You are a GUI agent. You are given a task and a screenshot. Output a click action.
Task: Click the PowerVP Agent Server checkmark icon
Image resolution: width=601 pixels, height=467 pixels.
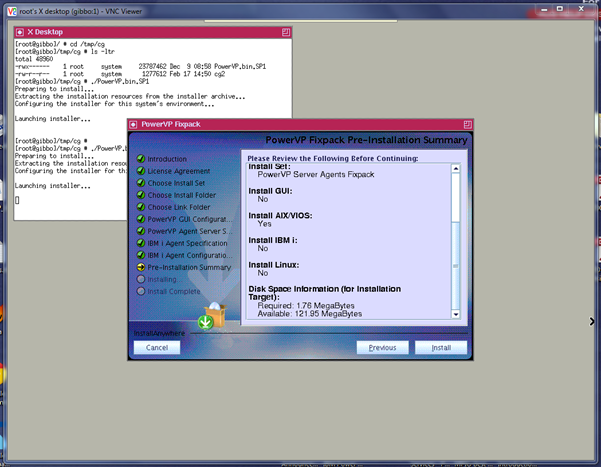point(141,231)
